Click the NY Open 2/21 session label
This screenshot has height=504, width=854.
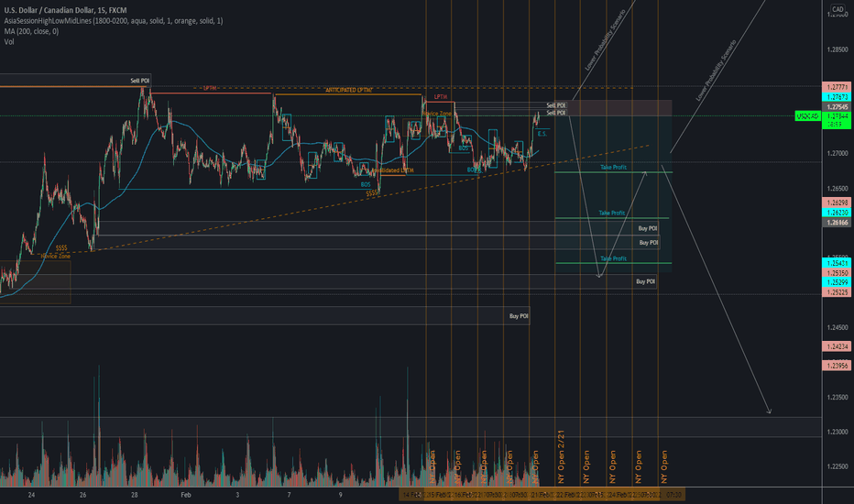tap(561, 456)
